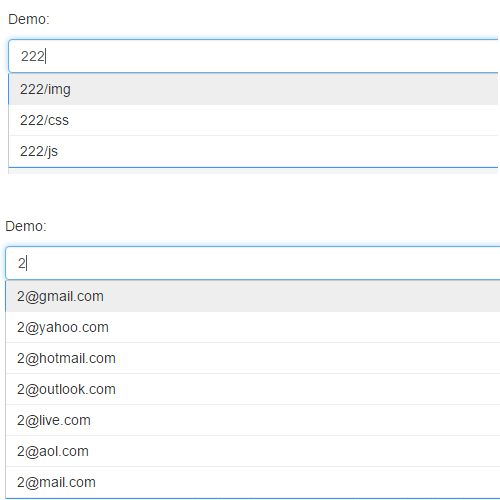Viewport: 500px width, 500px height.
Task: Pick the 222/js suggestion
Action: tap(253, 151)
